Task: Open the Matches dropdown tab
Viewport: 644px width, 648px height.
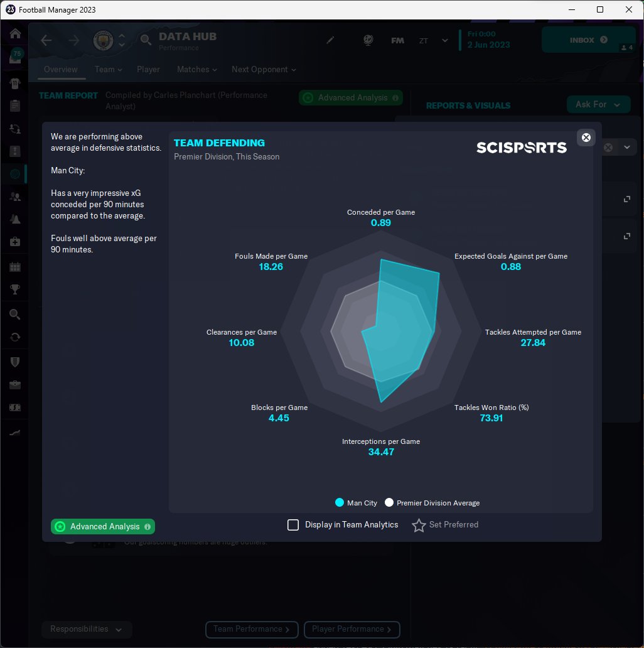Action: [x=196, y=70]
